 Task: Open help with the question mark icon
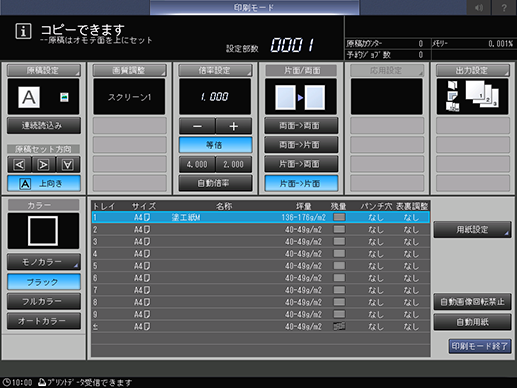click(x=504, y=7)
